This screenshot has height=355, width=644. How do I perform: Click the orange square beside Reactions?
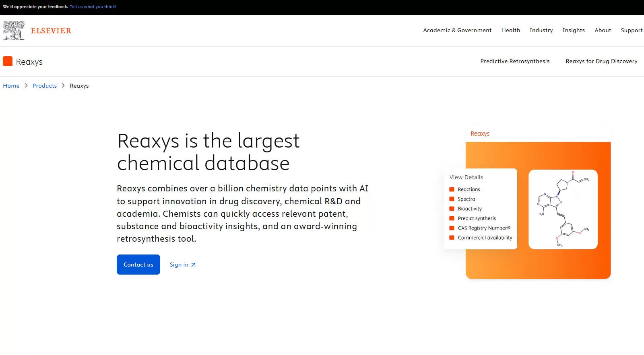452,189
